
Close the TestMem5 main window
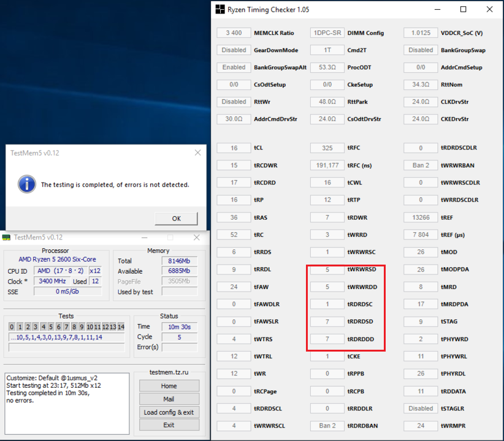(x=197, y=238)
